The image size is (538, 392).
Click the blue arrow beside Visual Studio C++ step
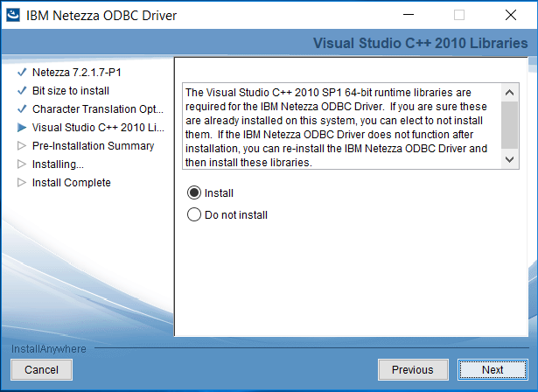tap(22, 128)
